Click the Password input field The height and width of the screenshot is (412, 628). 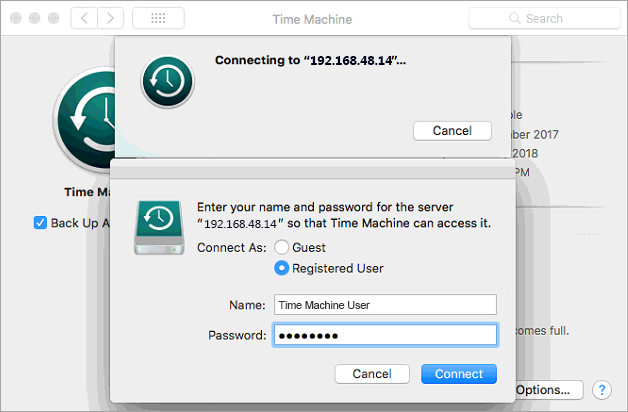pyautogui.click(x=385, y=335)
